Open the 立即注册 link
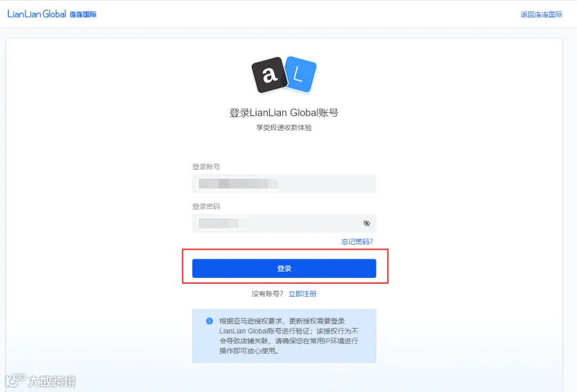The image size is (577, 392). click(302, 294)
